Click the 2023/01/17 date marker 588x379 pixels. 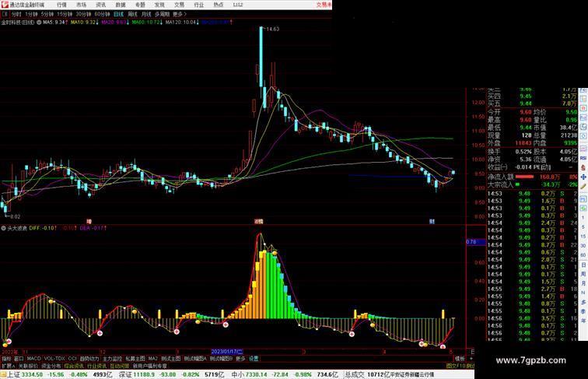(x=227, y=352)
